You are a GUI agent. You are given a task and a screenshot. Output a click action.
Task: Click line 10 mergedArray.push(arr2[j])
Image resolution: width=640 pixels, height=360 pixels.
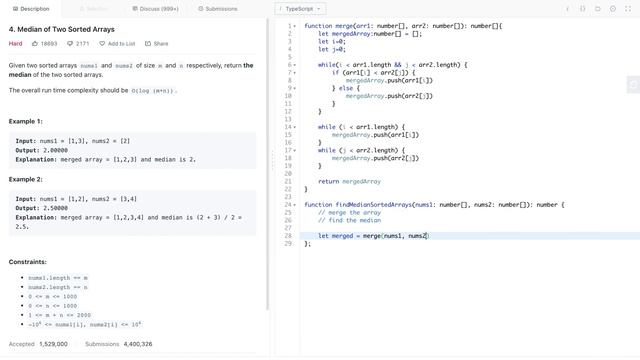(x=389, y=96)
